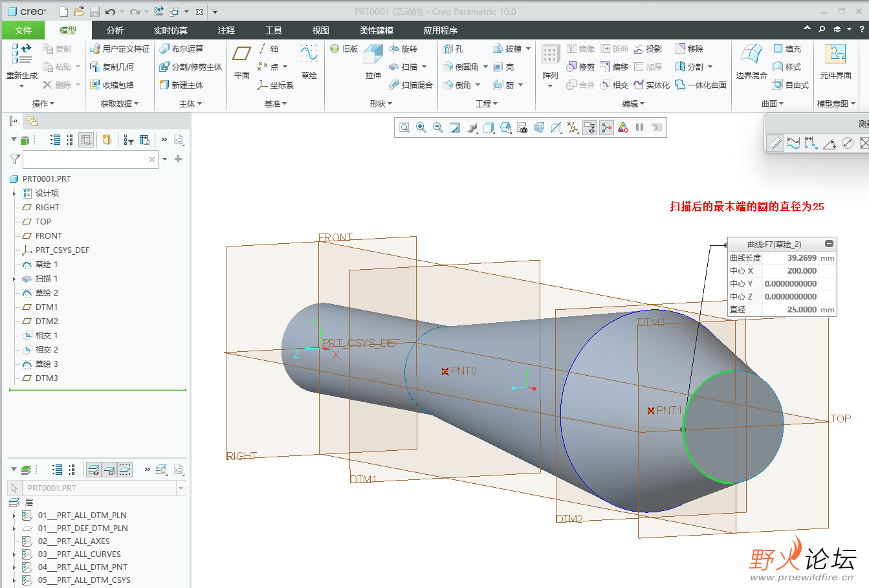The width and height of the screenshot is (869, 588).
Task: Open the Sweep (扫描) dropdown arrow
Action: tap(424, 67)
